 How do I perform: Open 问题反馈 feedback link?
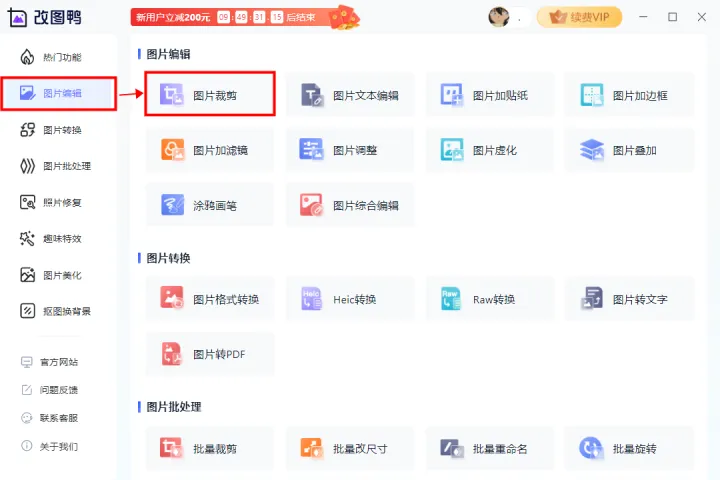(50, 390)
